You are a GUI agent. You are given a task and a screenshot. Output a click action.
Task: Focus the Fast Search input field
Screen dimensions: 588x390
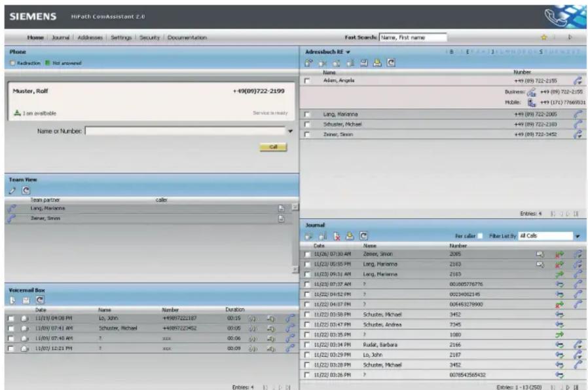coord(413,37)
